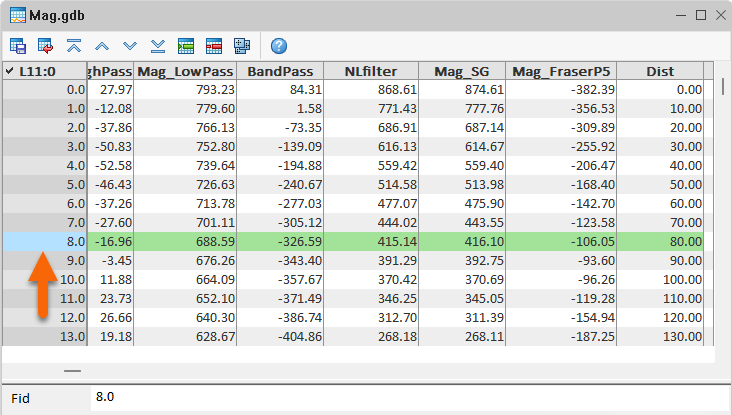Click the discard database changes icon

click(46, 46)
